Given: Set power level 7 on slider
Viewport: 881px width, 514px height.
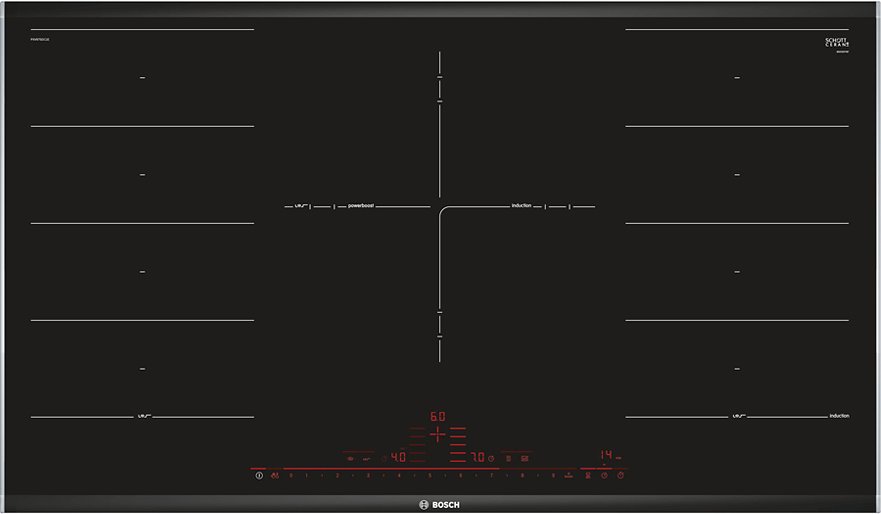Looking at the screenshot, I should 491,475.
